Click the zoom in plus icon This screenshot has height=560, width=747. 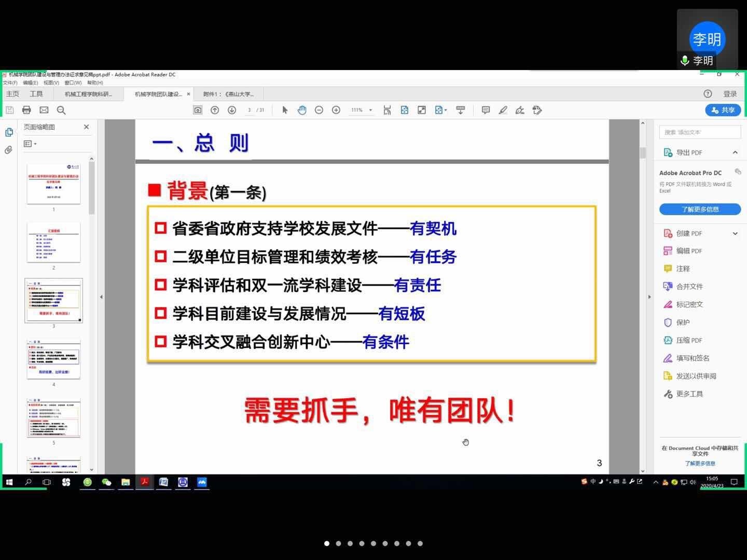(x=336, y=110)
